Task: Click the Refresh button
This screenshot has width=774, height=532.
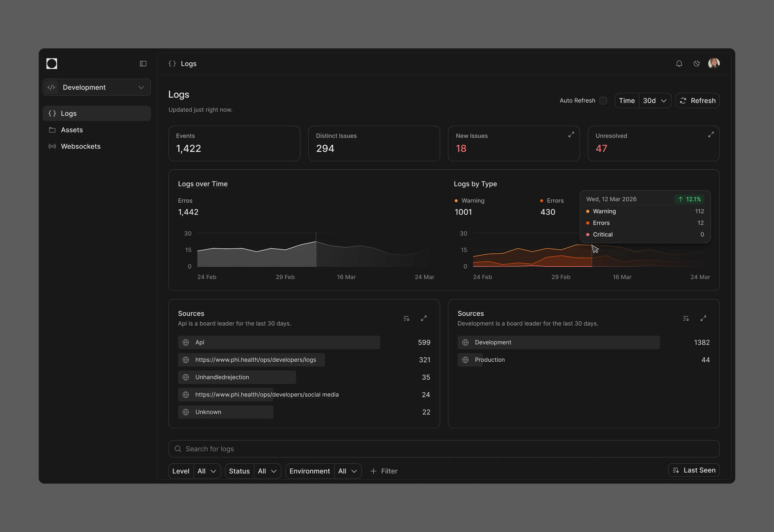Action: 697,101
